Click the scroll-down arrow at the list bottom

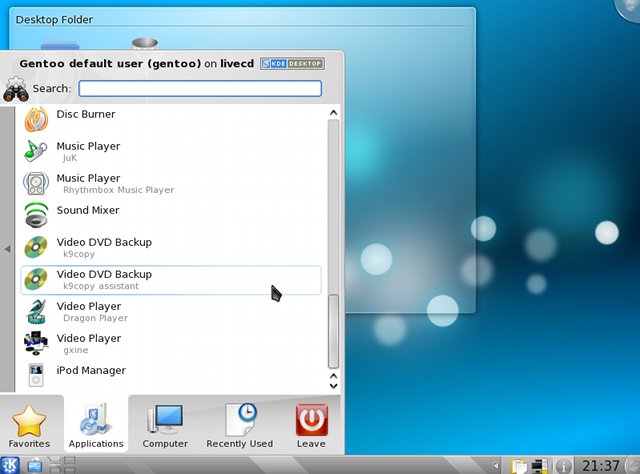[x=333, y=386]
